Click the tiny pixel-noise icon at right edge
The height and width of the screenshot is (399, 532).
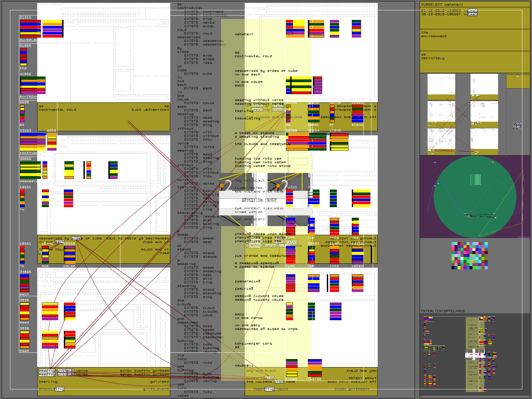pyautogui.click(x=517, y=126)
